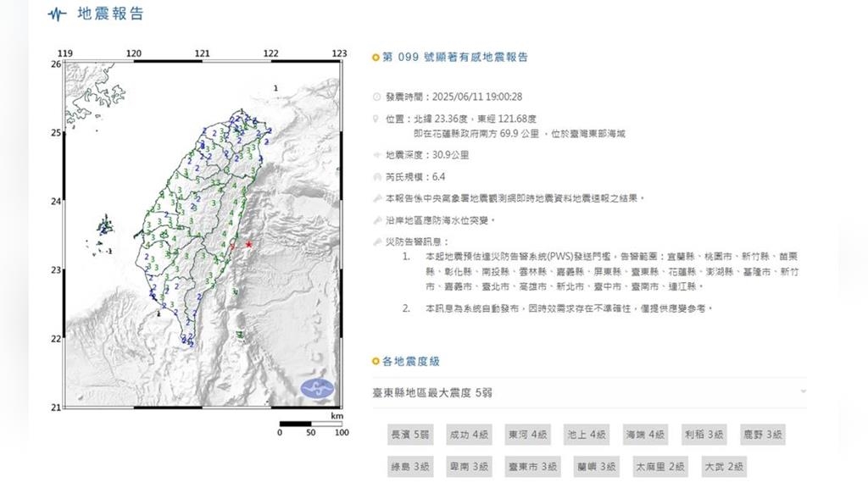Click the 大武 2級 intensity tag
The width and height of the screenshot is (868, 488).
click(723, 466)
